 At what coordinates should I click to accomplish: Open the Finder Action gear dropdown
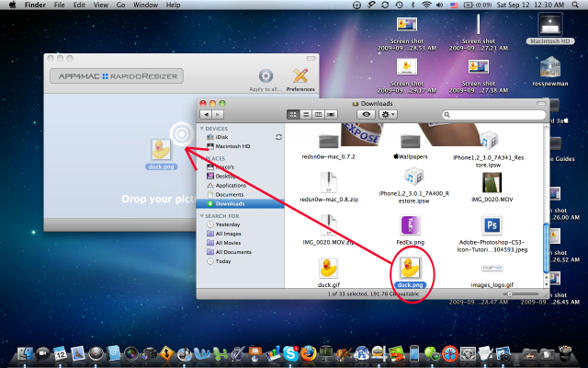[388, 114]
